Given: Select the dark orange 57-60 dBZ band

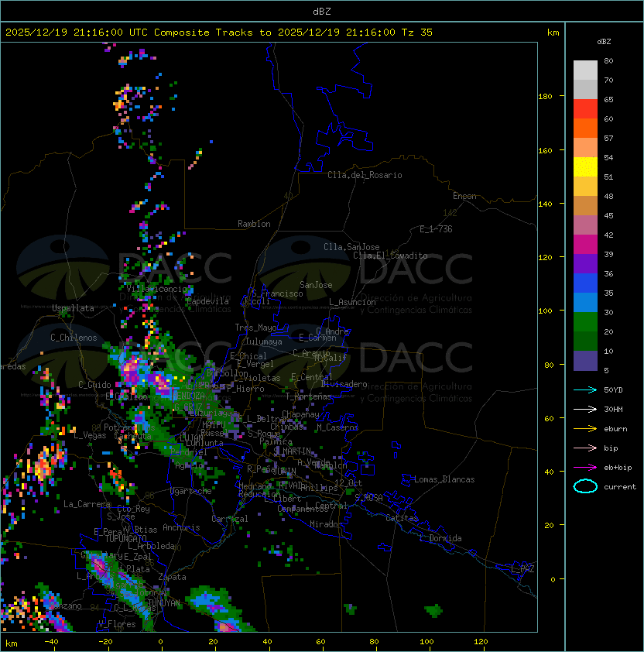Looking at the screenshot, I should pyautogui.click(x=585, y=128).
